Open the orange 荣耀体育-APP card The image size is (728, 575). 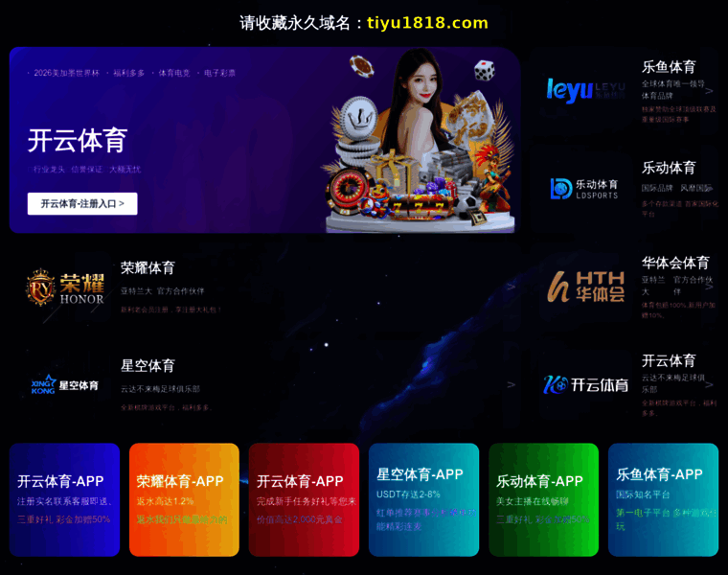tap(184, 499)
